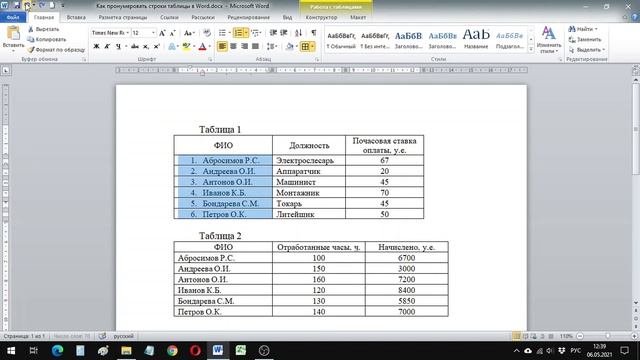
Task: Switch to Ссылки tab
Action: coord(169,17)
